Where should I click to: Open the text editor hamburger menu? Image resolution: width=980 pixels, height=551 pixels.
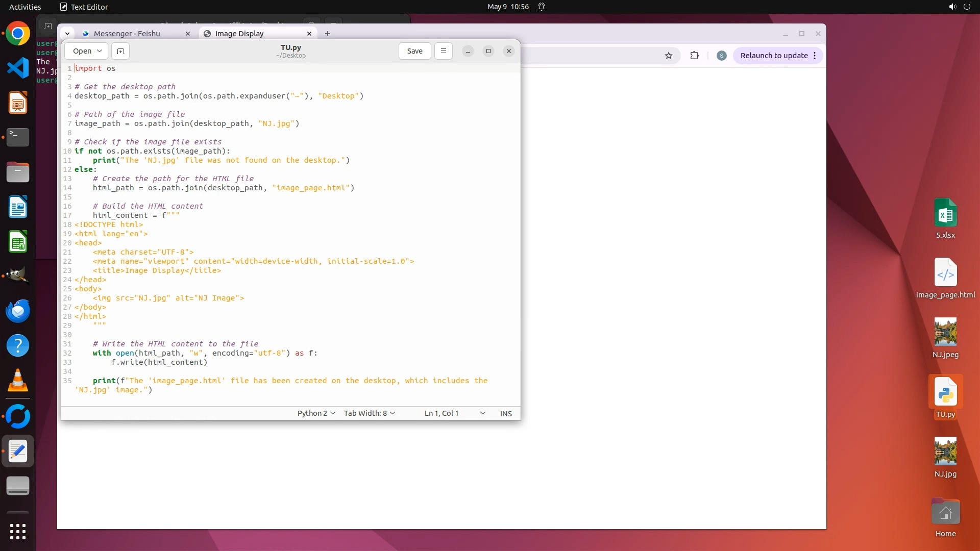pos(443,51)
